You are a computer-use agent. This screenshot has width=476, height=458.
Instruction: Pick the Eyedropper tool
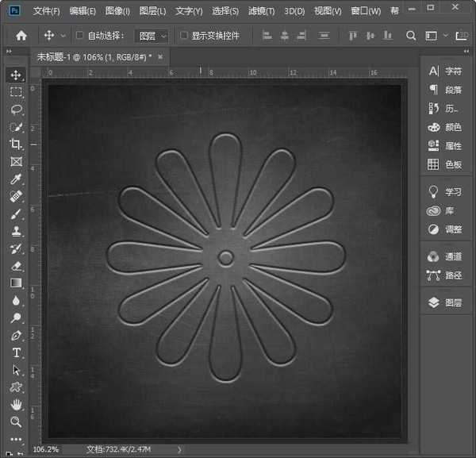click(16, 179)
